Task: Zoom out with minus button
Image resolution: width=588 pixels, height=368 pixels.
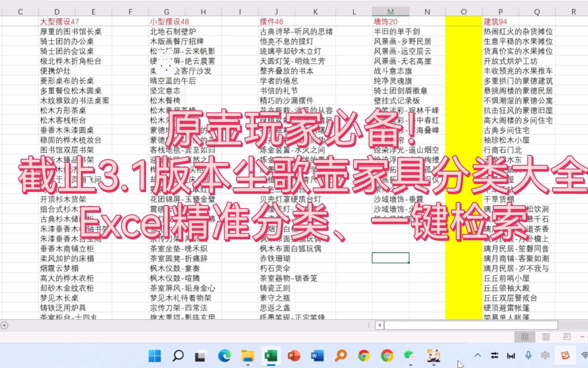Action: pos(583,337)
